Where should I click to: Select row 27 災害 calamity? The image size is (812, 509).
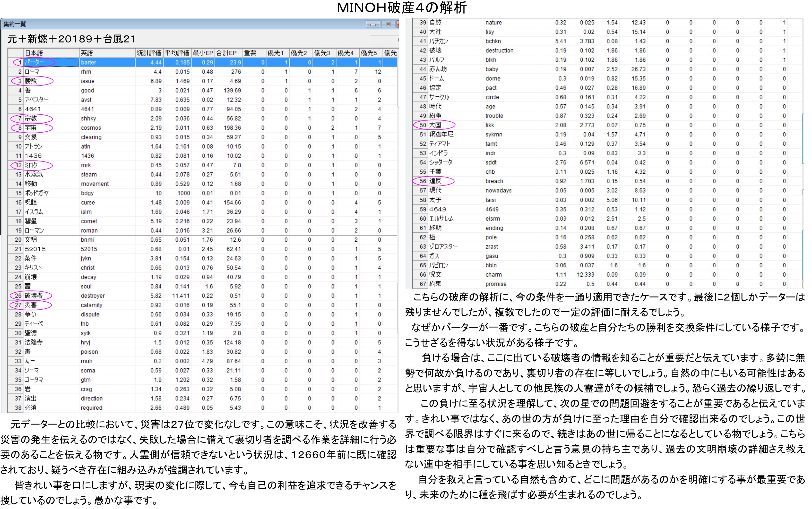tap(31, 305)
